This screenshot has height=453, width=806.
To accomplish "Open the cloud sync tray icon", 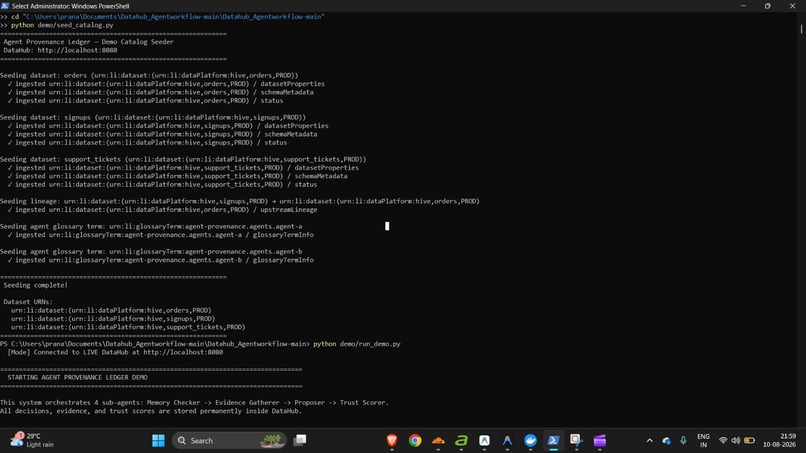I will (x=667, y=441).
